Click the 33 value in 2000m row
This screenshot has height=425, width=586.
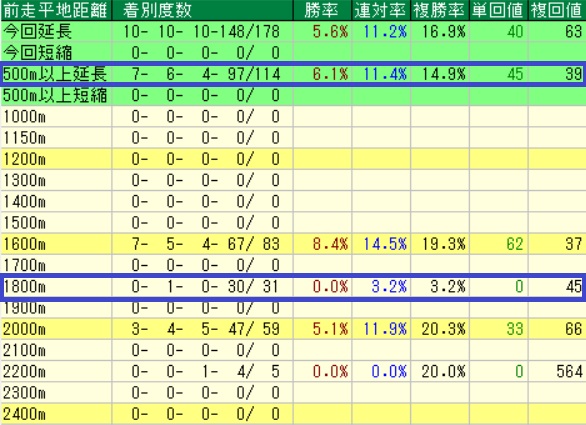[x=515, y=329]
